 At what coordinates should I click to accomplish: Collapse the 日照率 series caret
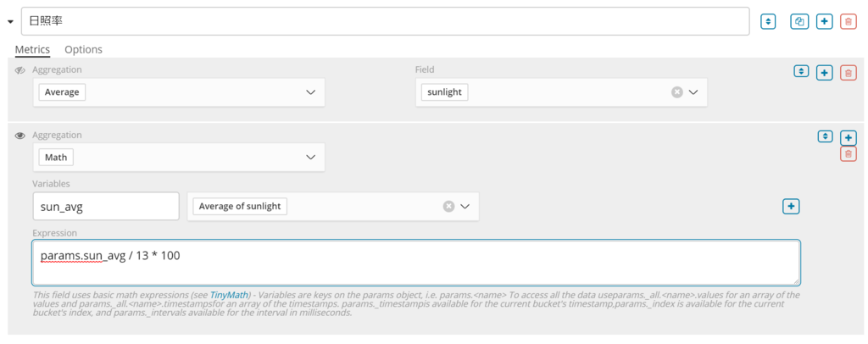(x=10, y=22)
